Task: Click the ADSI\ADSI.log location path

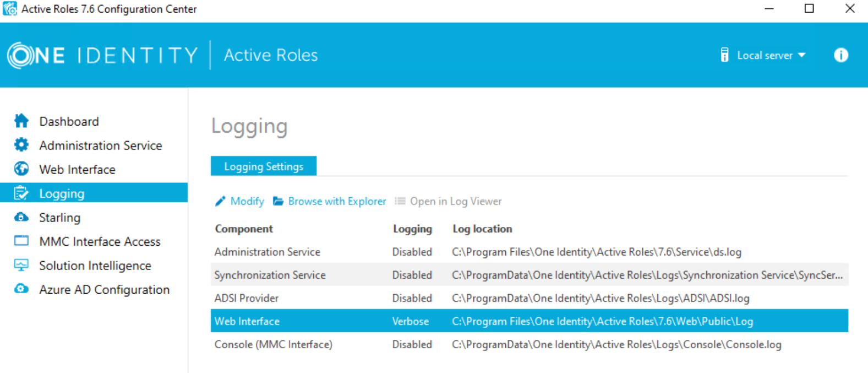Action: [600, 298]
